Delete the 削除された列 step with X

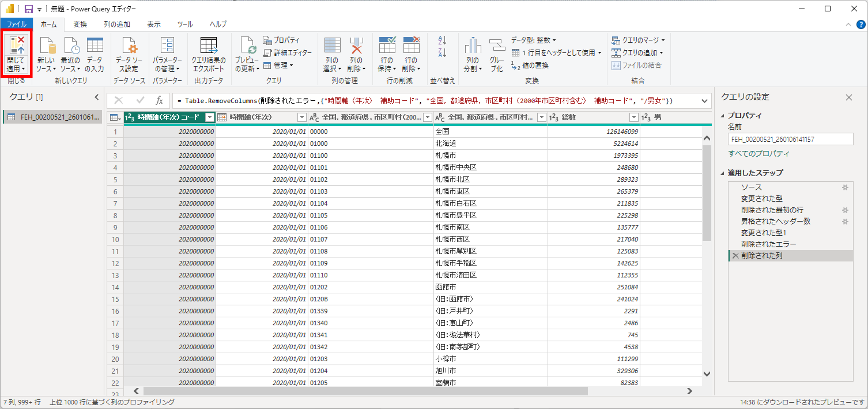(x=735, y=256)
